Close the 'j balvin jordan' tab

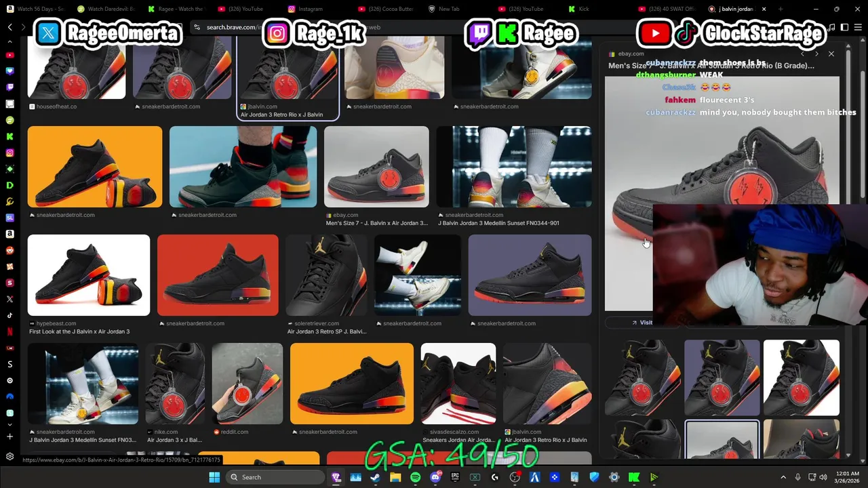point(764,9)
